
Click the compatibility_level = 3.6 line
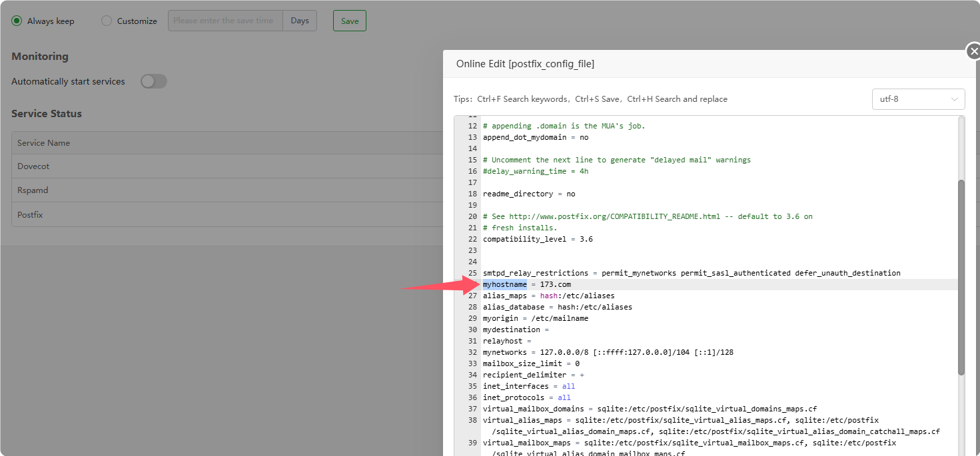click(537, 239)
